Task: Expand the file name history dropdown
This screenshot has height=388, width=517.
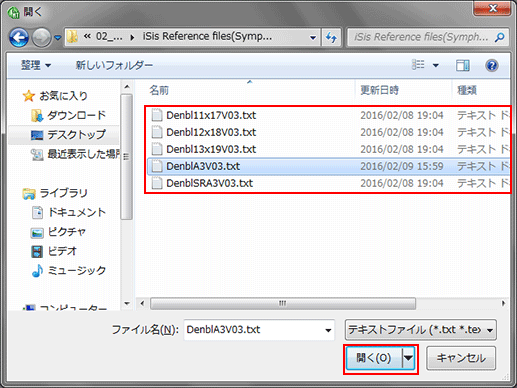Action: [328, 330]
